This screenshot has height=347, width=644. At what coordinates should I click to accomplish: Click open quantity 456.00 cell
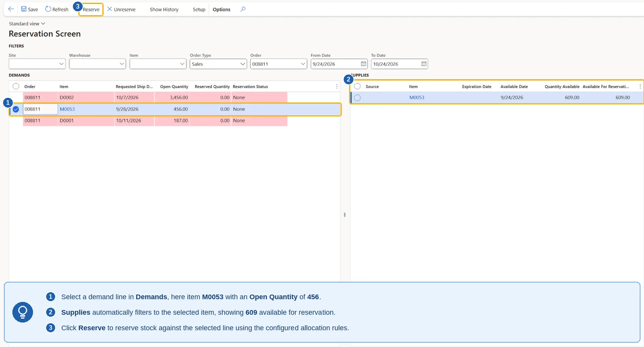point(172,109)
